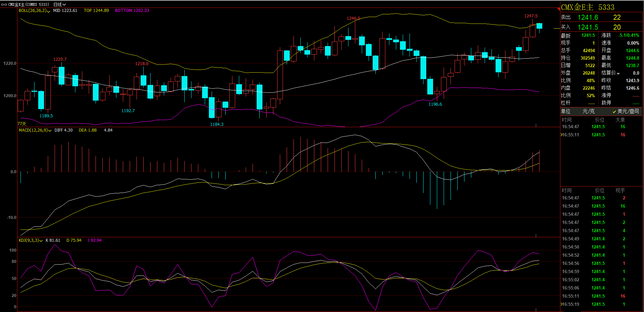The height and width of the screenshot is (312, 644).
Task: Click the 持仓 value 302549
Action: [x=588, y=58]
